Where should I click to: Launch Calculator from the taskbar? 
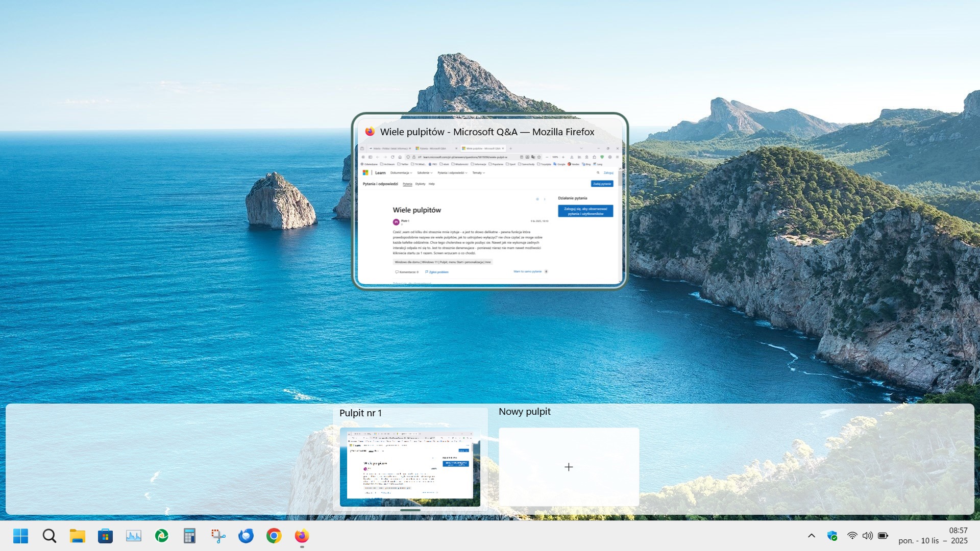click(189, 536)
